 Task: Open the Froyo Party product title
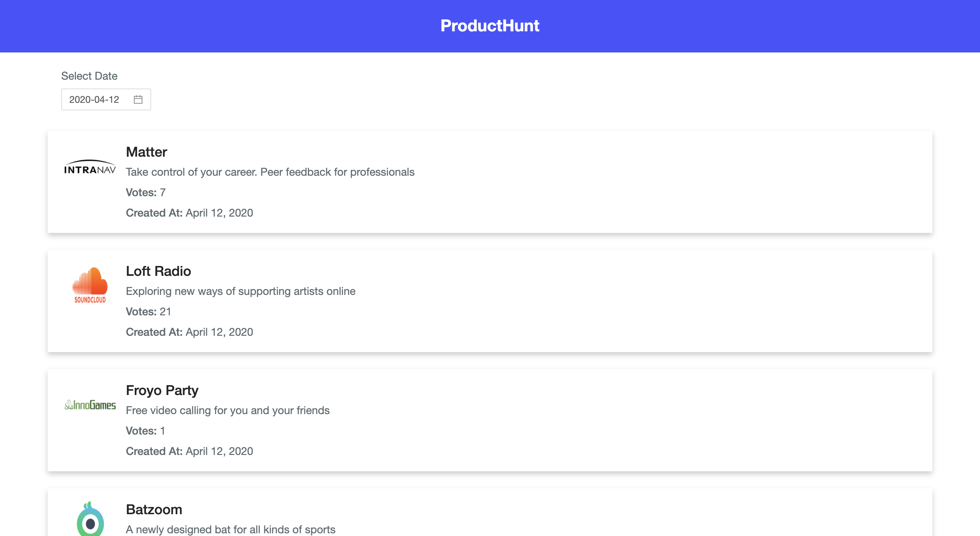pos(162,390)
